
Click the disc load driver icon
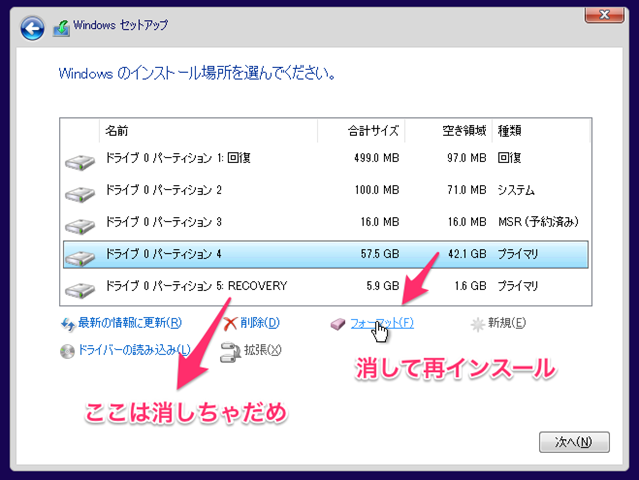click(67, 351)
